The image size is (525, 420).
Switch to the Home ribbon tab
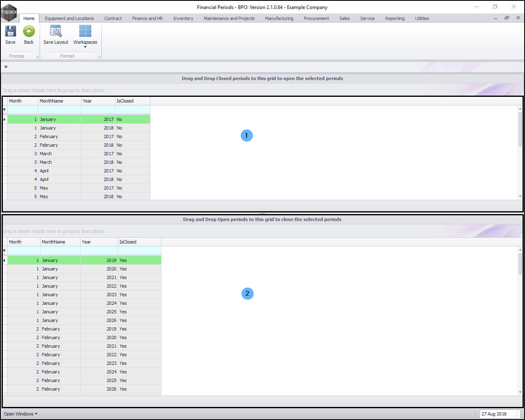pyautogui.click(x=29, y=18)
